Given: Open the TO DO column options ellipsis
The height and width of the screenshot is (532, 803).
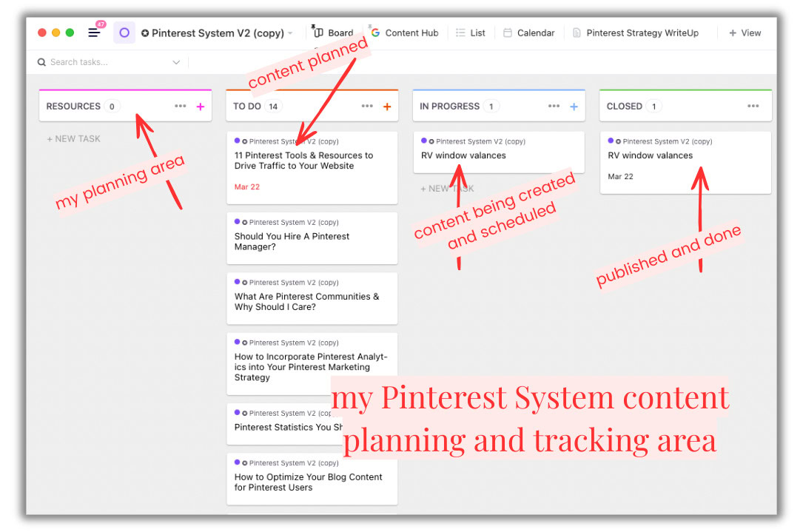Looking at the screenshot, I should pos(367,106).
